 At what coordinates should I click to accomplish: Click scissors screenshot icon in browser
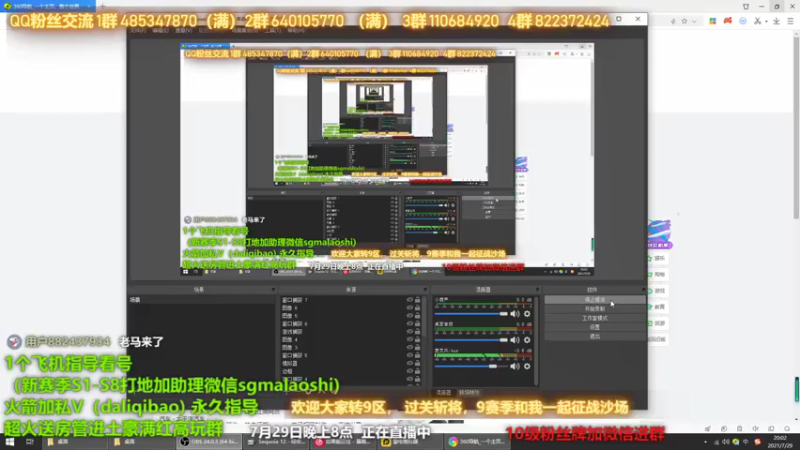[758, 21]
